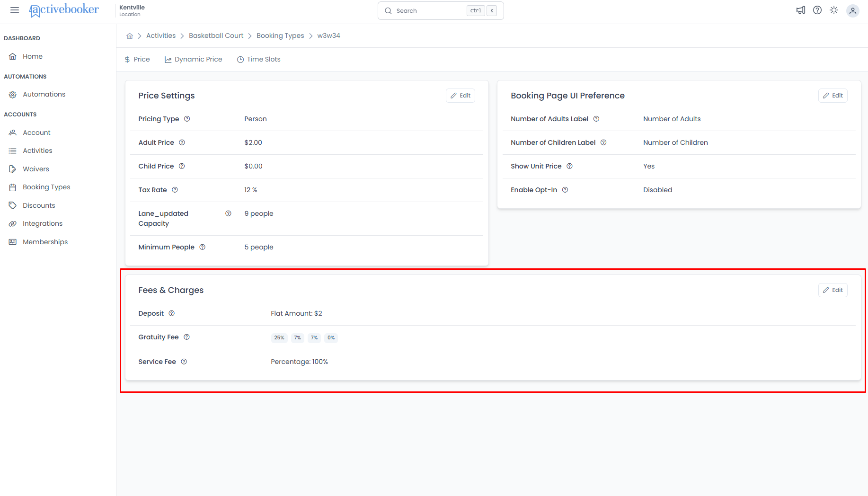
Task: Click the Gratuity Fee help icon
Action: (186, 337)
